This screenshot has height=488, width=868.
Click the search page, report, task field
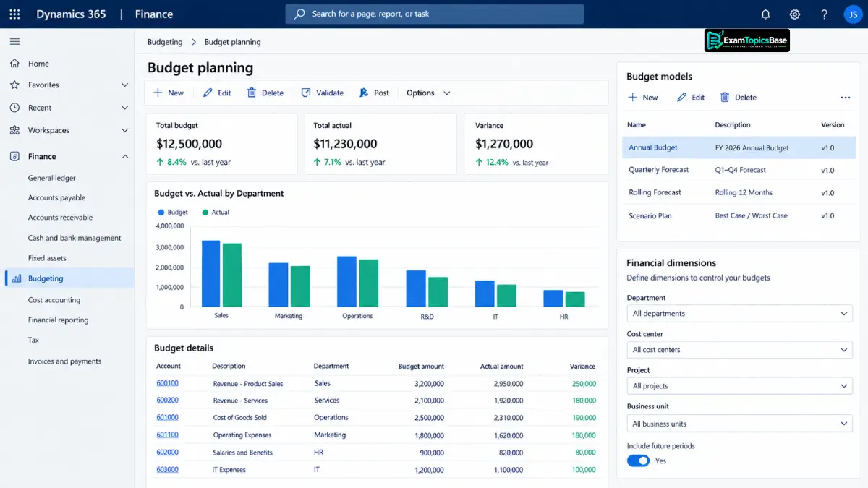[434, 14]
